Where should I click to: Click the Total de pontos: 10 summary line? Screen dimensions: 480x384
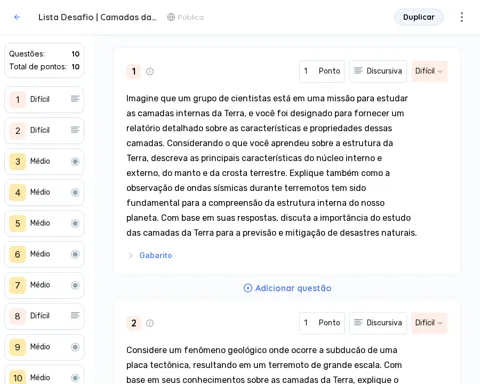tap(44, 67)
